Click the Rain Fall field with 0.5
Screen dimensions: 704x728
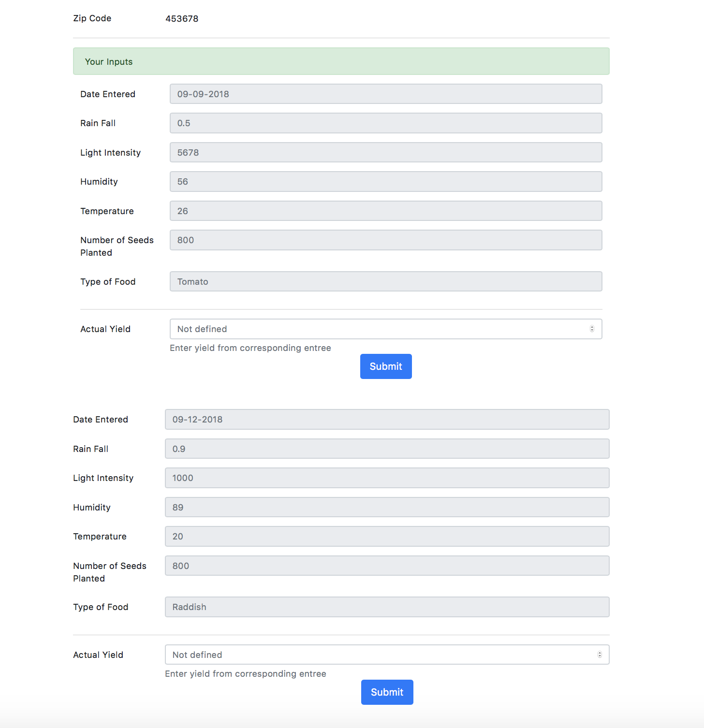coord(386,123)
